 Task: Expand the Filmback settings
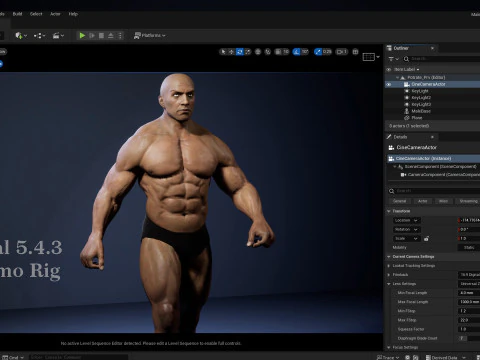point(389,275)
